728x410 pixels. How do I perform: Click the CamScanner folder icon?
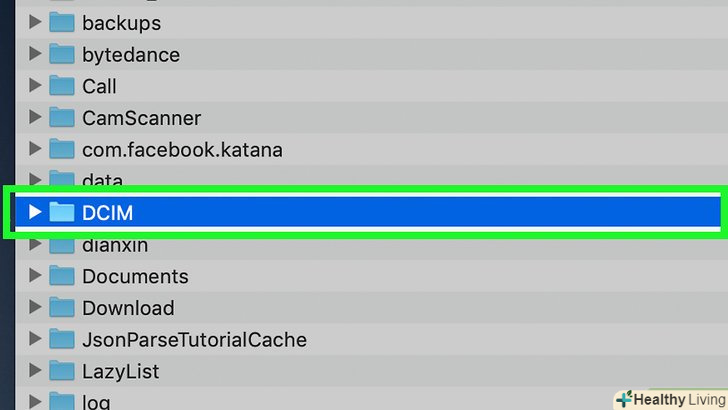62,118
